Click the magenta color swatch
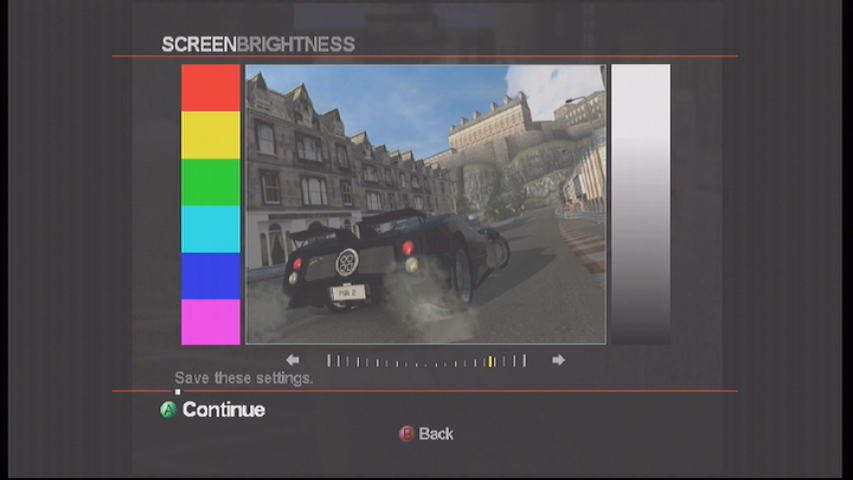 point(211,322)
